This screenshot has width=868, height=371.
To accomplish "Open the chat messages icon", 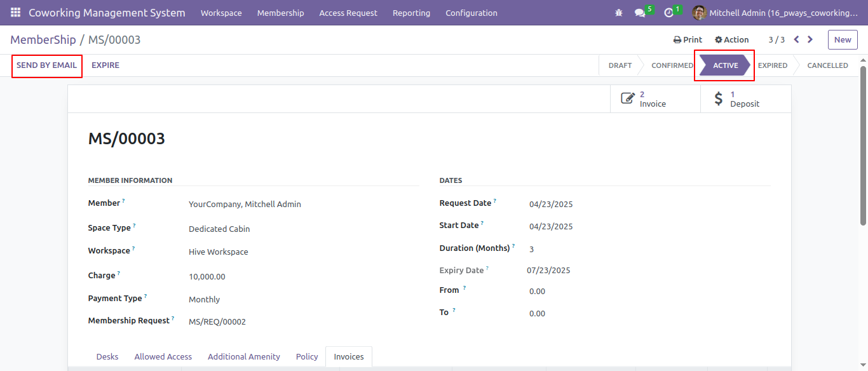I will point(640,13).
